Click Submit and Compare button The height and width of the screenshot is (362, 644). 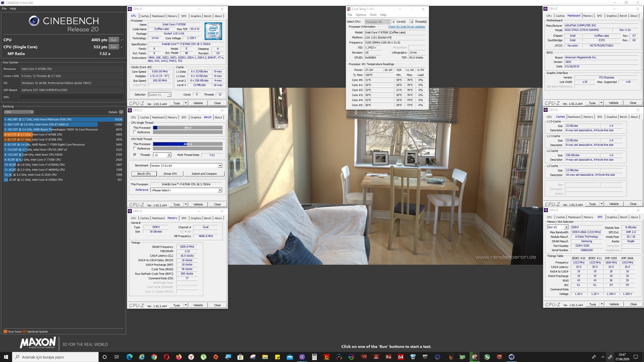204,174
